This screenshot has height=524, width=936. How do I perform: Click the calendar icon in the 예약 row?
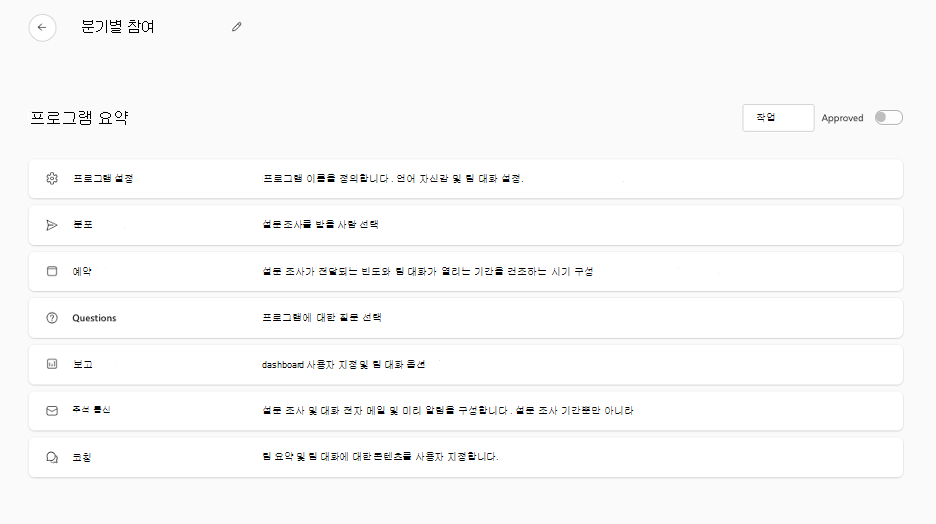[x=52, y=271]
